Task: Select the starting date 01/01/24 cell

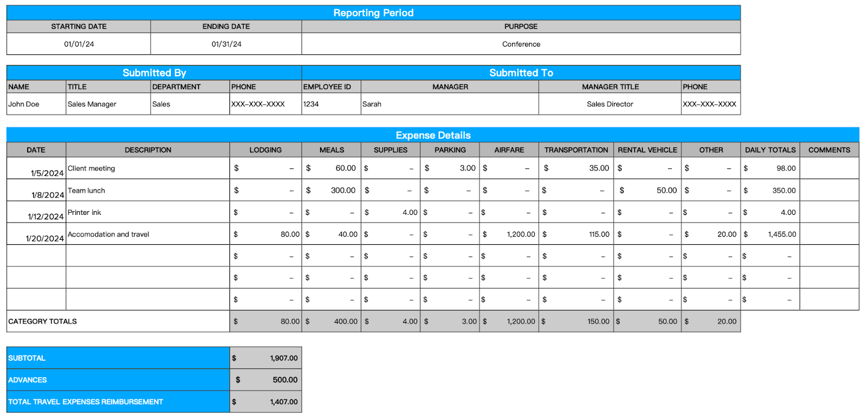Action: 79,44
